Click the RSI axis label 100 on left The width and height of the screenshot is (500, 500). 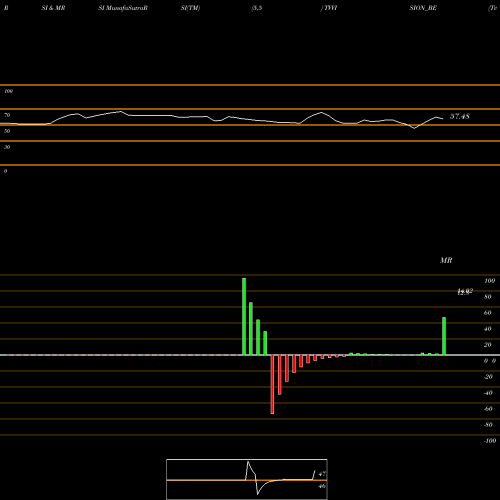pyautogui.click(x=8, y=91)
